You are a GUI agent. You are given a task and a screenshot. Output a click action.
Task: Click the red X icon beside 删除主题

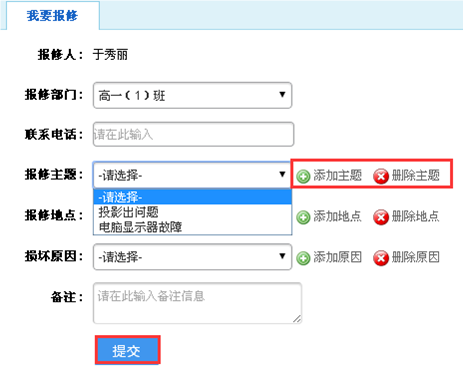(x=381, y=176)
